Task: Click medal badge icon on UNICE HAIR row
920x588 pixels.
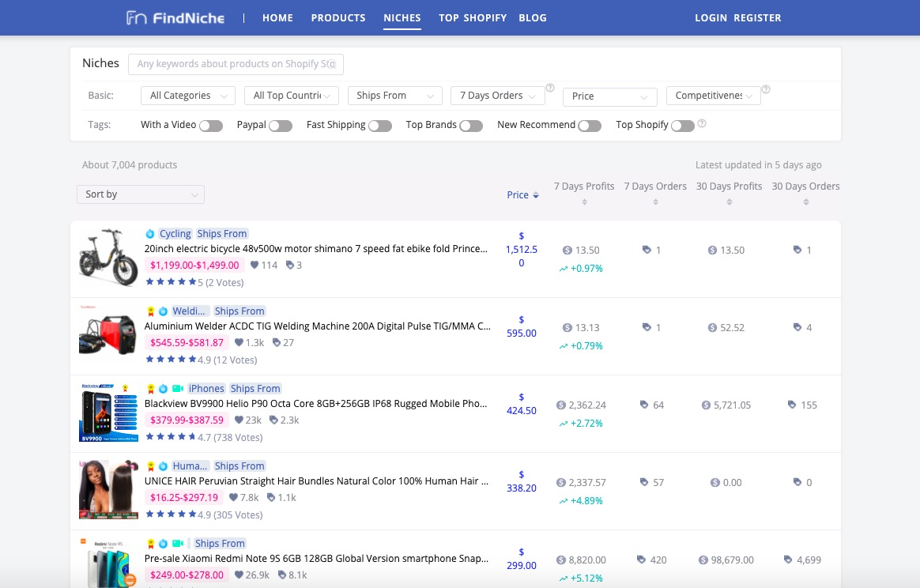Action: 151,466
